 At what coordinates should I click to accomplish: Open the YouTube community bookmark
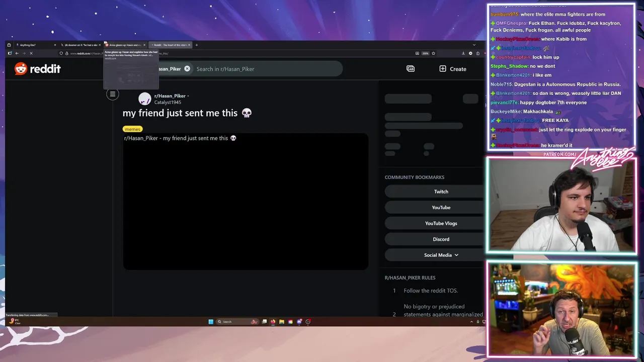coord(441,207)
